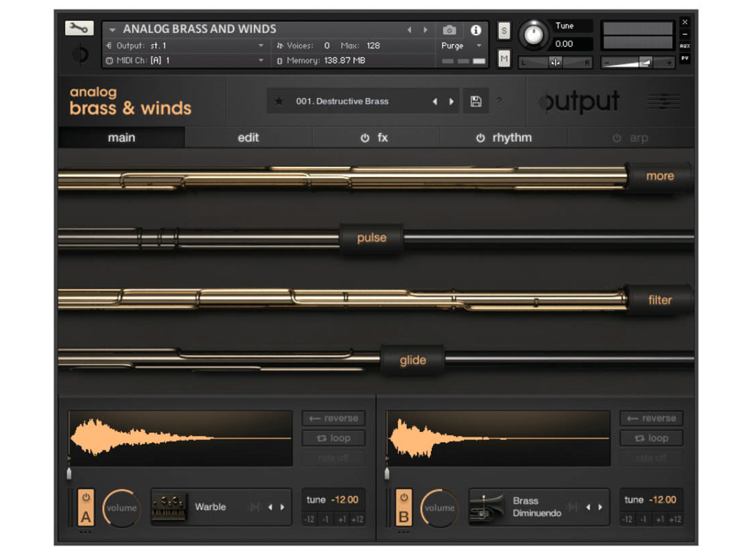The image size is (756, 556).
Task: Toggle layer A power button
Action: [86, 497]
